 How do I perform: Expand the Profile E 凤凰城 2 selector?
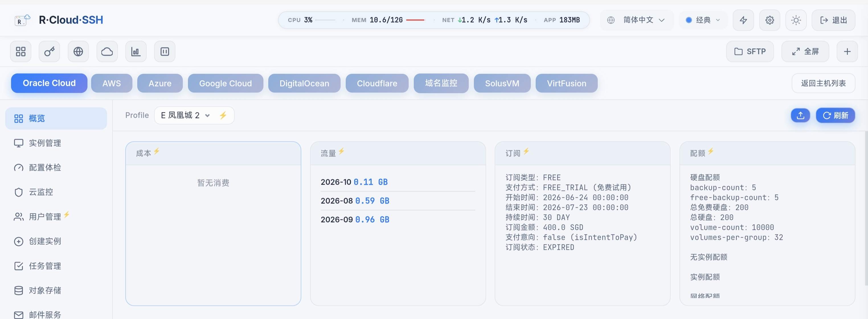(x=185, y=116)
